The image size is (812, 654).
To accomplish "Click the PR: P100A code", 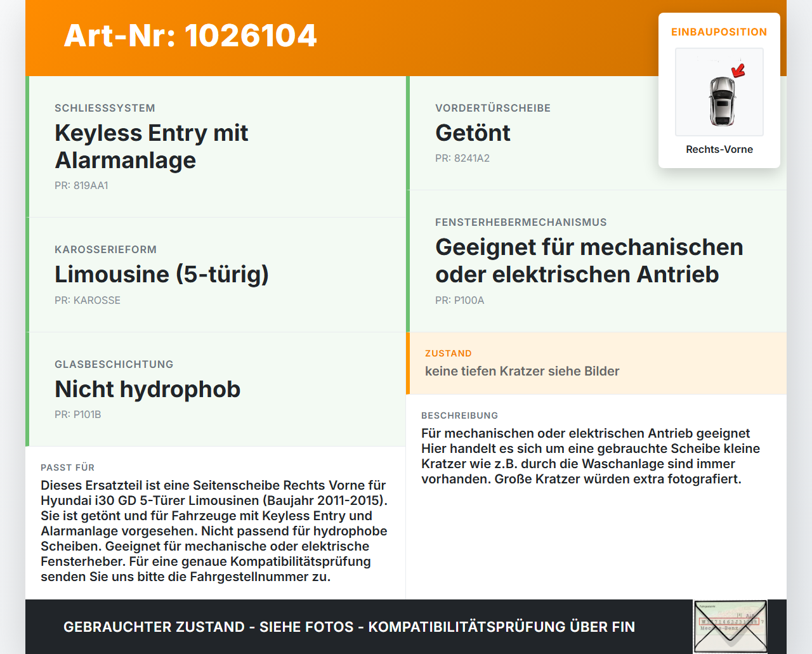I will point(460,301).
